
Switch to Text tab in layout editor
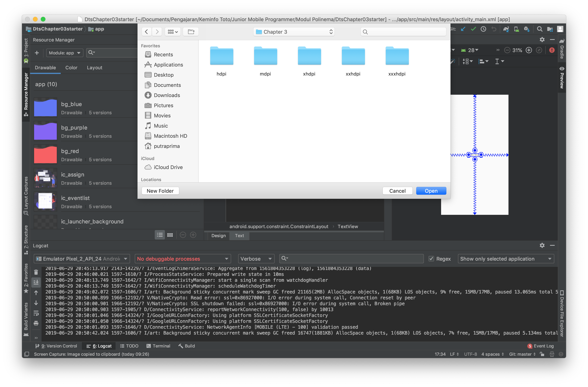[239, 235]
